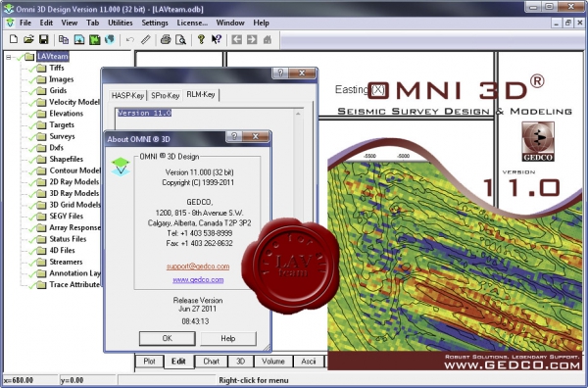Open the Settings menu
The height and width of the screenshot is (388, 588).
pyautogui.click(x=155, y=23)
